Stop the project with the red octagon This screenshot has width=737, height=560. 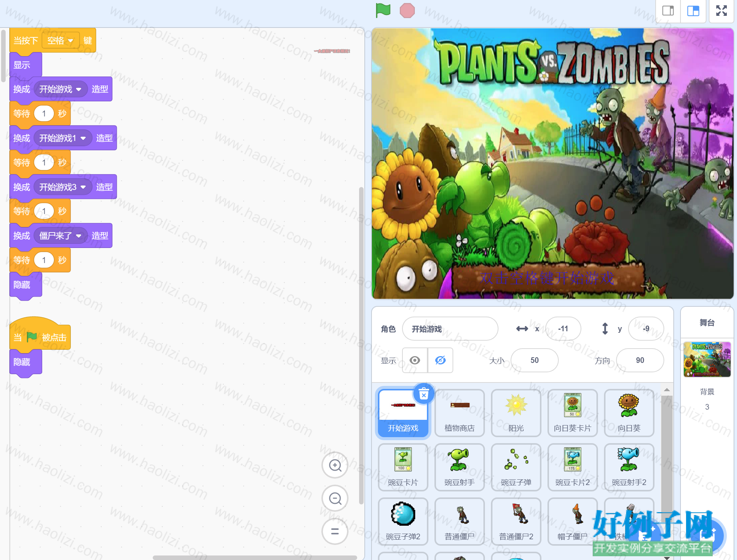coord(407,11)
